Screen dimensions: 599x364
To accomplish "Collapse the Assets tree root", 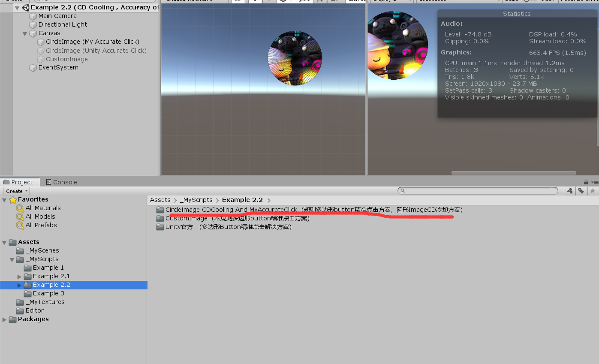I will point(5,242).
